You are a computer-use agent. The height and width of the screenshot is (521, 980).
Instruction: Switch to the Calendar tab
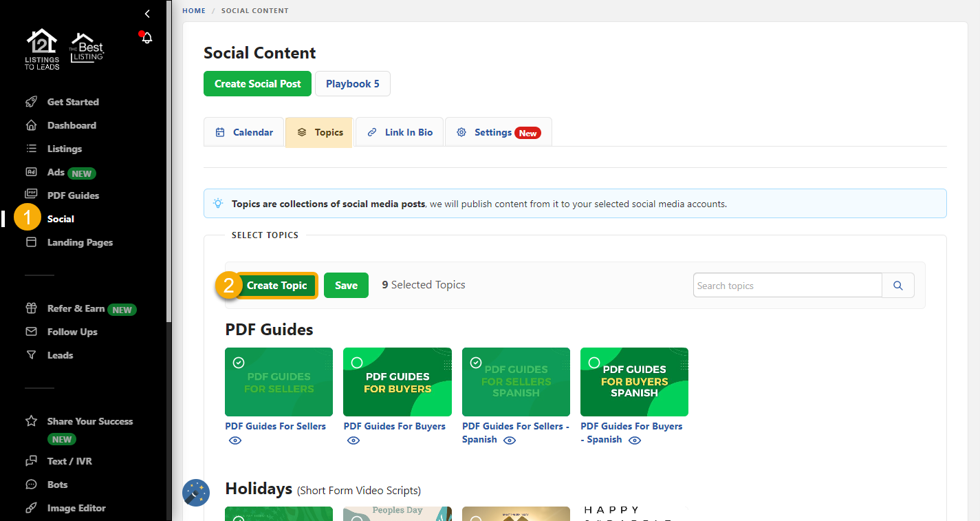244,131
